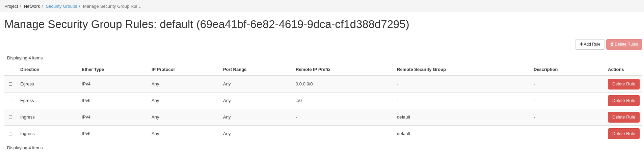Delete the Egress IPv4 0.0.0.0/0 rule

623,84
